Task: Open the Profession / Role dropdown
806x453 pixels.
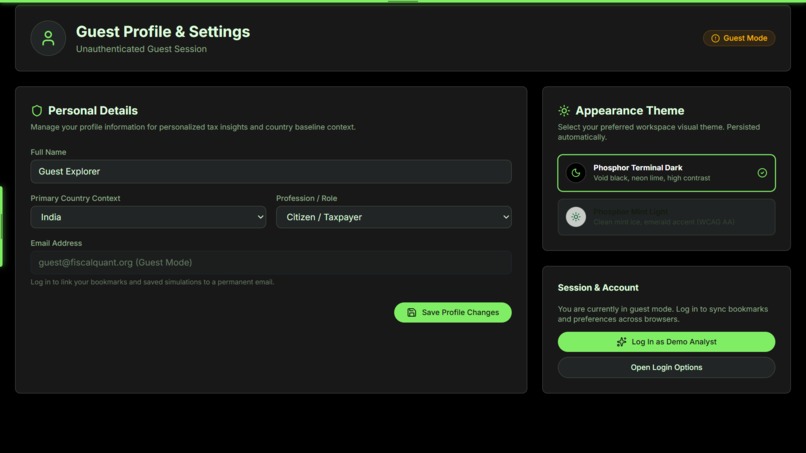Action: [394, 217]
